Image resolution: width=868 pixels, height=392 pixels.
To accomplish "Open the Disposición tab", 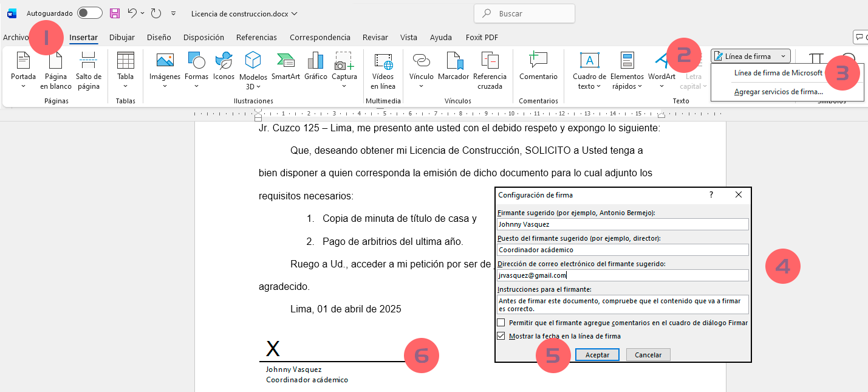I will (x=203, y=38).
